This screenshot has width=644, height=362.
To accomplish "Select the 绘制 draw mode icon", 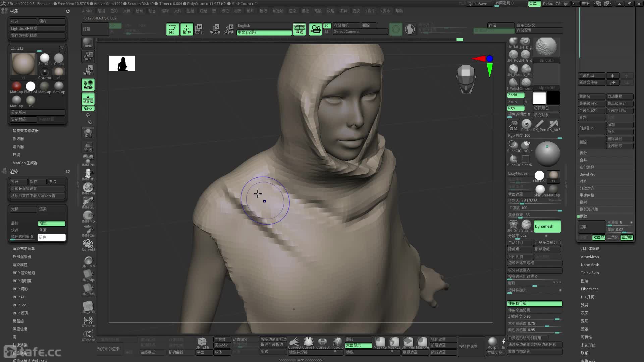I will pos(186,29).
